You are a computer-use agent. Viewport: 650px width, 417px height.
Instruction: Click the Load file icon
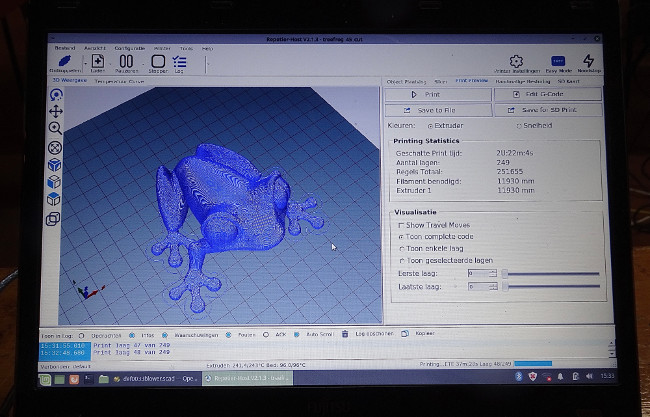click(97, 63)
